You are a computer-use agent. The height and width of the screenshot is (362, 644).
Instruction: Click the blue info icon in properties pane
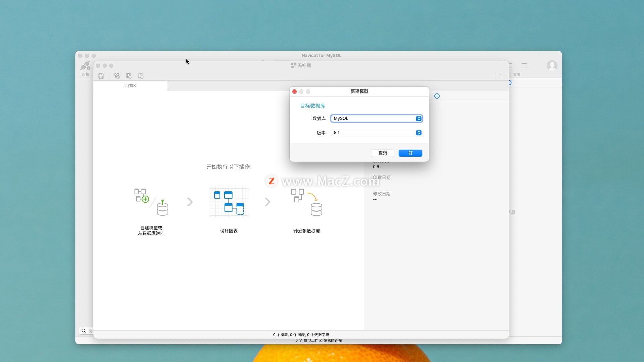pos(437,96)
